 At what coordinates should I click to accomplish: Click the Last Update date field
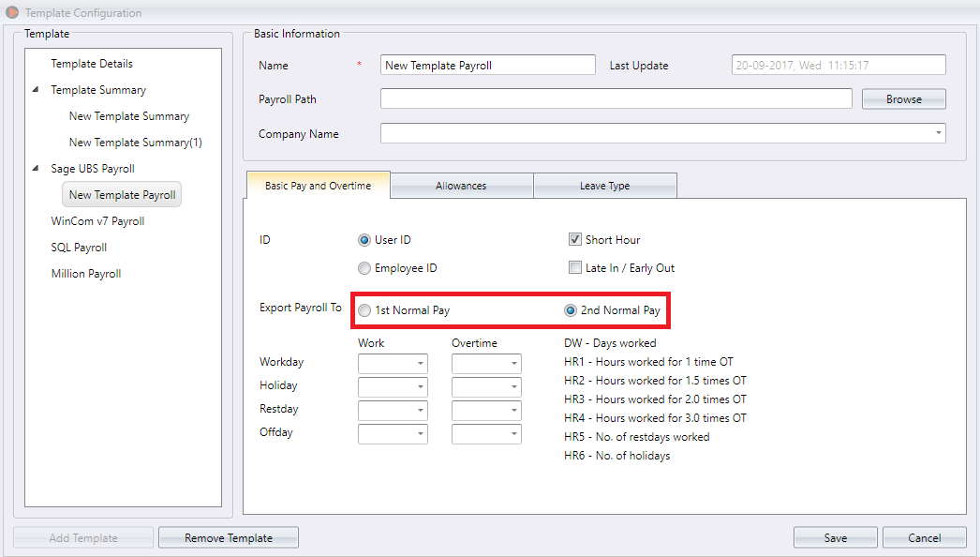(839, 65)
